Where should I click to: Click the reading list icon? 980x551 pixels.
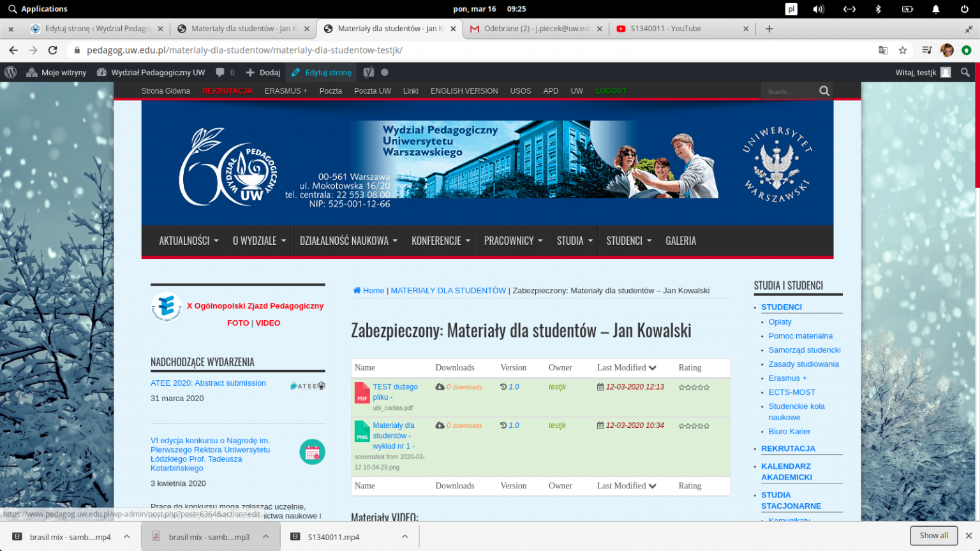coord(927,50)
